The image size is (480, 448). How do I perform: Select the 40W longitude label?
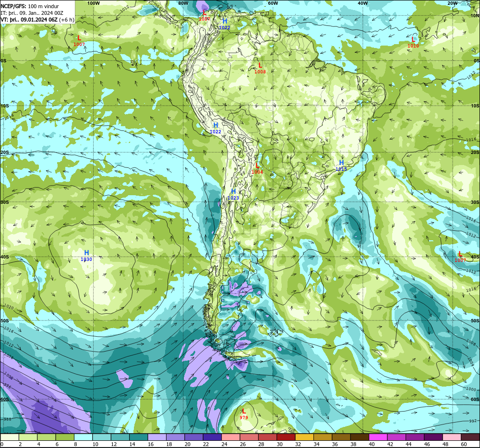pos(362,3)
